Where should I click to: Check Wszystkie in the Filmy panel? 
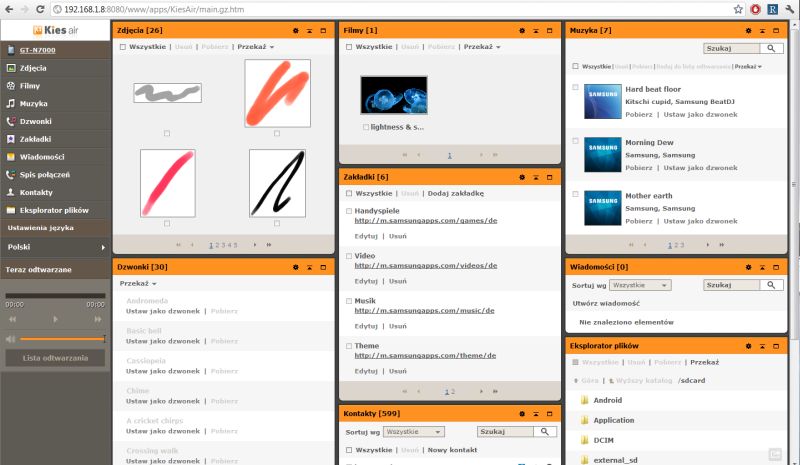[349, 47]
